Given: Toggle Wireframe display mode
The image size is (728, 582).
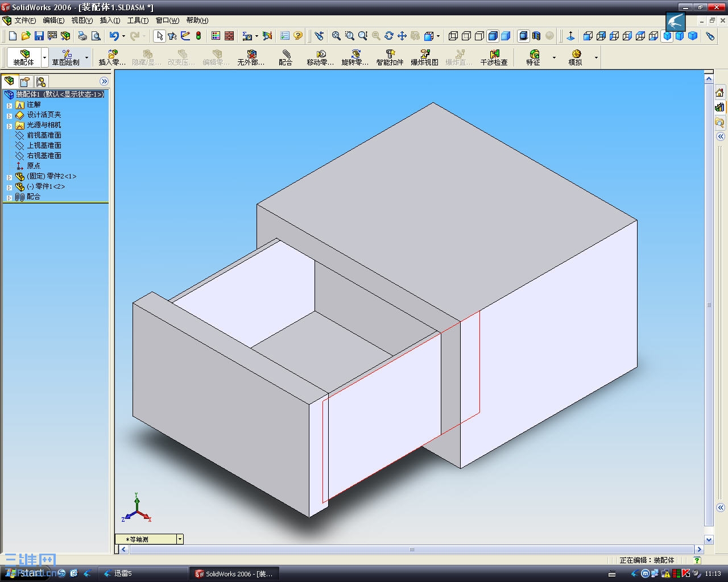Looking at the screenshot, I should pyautogui.click(x=453, y=36).
